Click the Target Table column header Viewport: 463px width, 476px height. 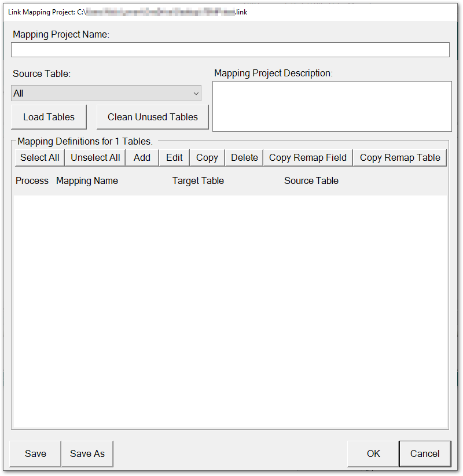pyautogui.click(x=198, y=180)
